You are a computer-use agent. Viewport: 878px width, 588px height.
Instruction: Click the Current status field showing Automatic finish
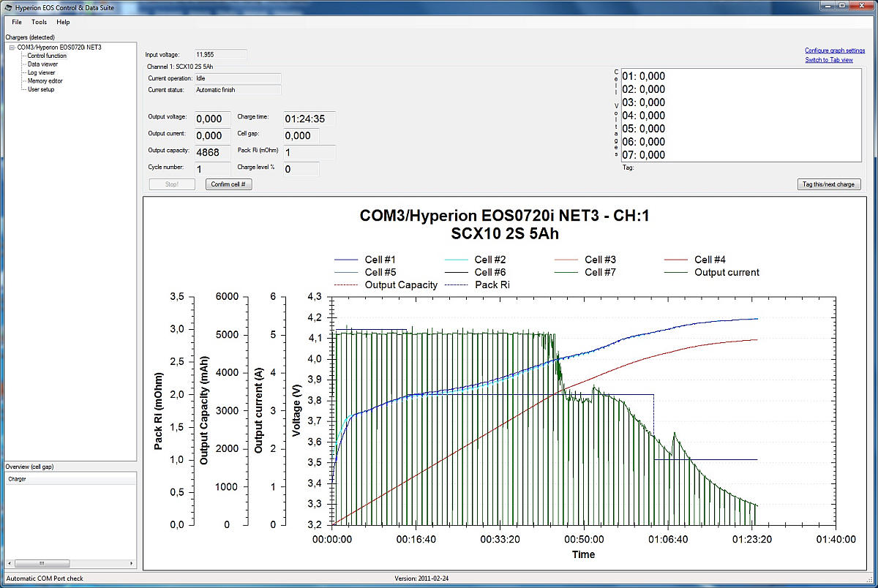238,90
